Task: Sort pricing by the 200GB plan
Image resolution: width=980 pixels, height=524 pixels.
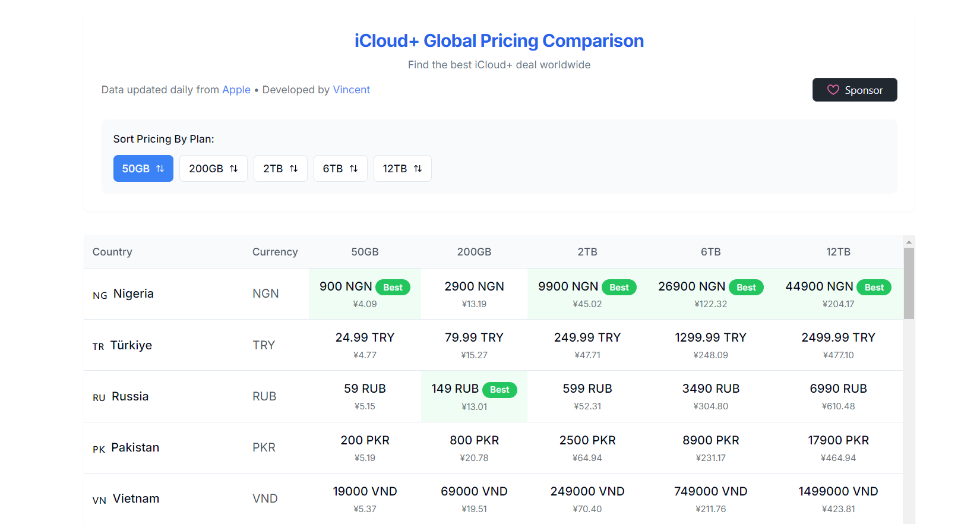Action: pyautogui.click(x=213, y=169)
